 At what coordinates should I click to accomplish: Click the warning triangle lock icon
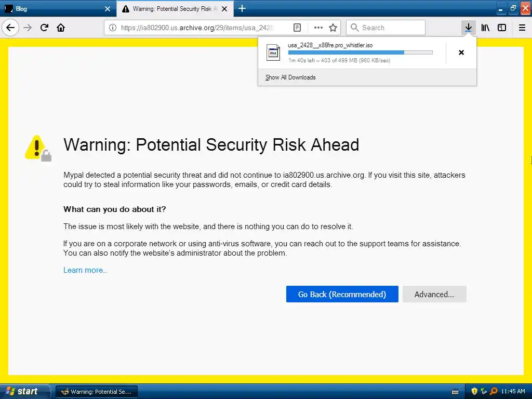coord(38,148)
